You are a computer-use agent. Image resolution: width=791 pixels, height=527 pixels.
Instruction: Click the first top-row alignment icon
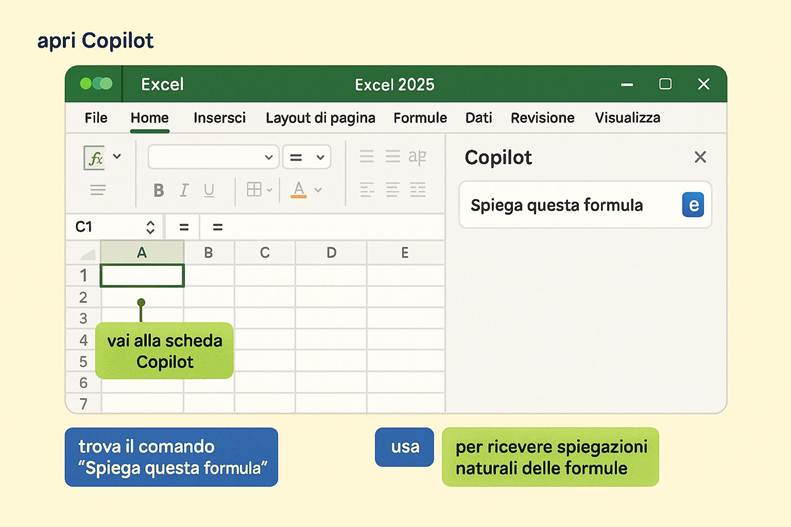click(367, 156)
